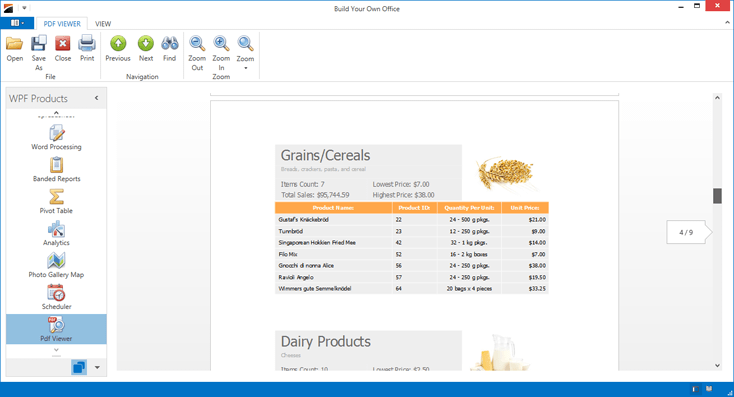The width and height of the screenshot is (734, 397).
Task: Click the $33.25 unit price value
Action: (537, 288)
